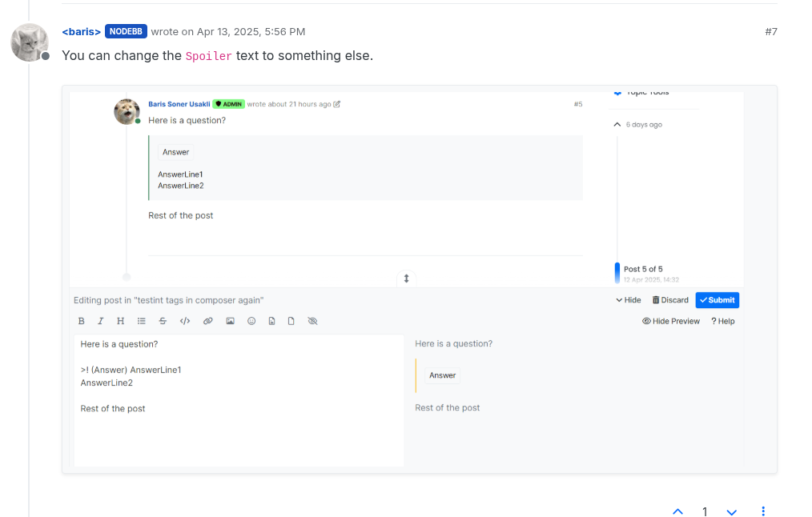Click the Bold formatting icon in composer
This screenshot has width=812, height=517.
click(x=81, y=321)
